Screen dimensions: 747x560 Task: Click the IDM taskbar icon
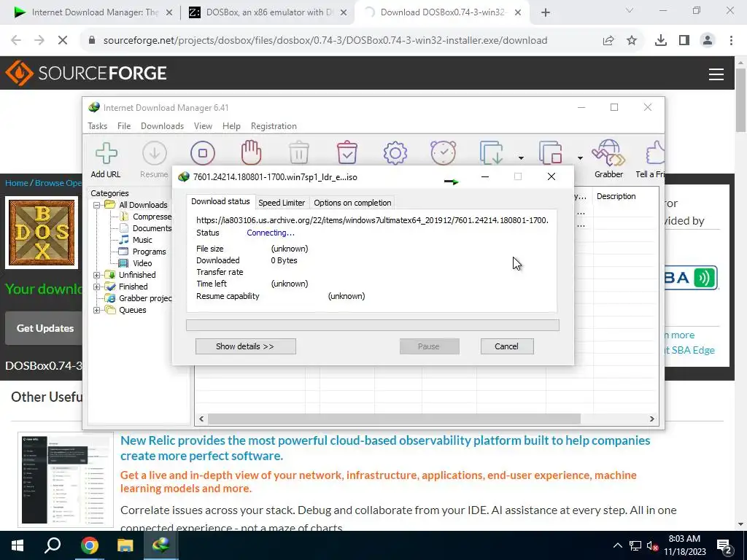160,545
